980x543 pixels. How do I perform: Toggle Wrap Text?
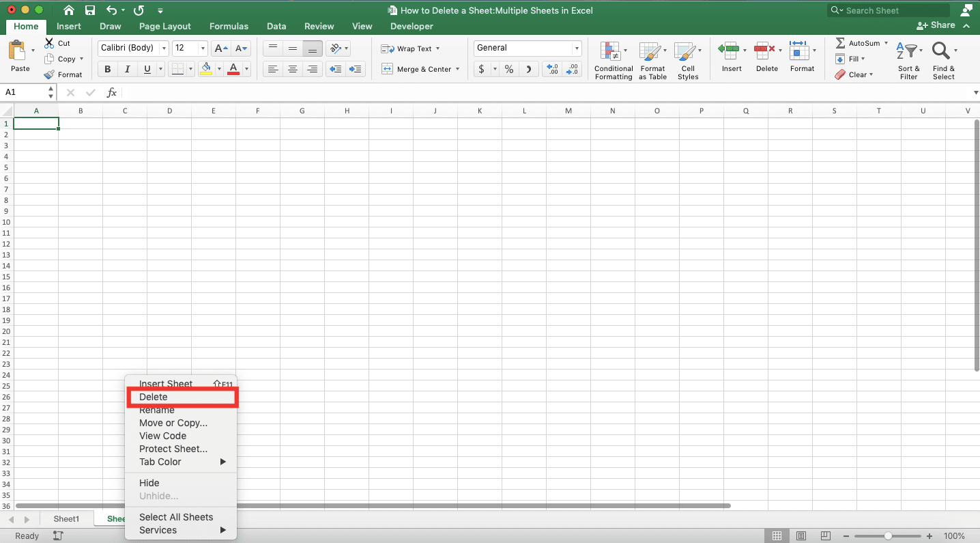[410, 48]
